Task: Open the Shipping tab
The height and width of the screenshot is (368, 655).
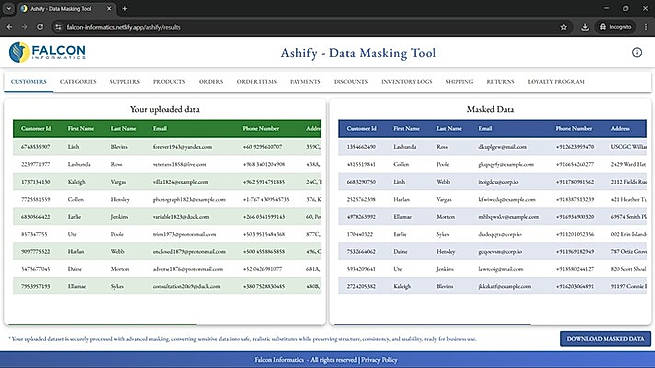Action: tap(459, 82)
